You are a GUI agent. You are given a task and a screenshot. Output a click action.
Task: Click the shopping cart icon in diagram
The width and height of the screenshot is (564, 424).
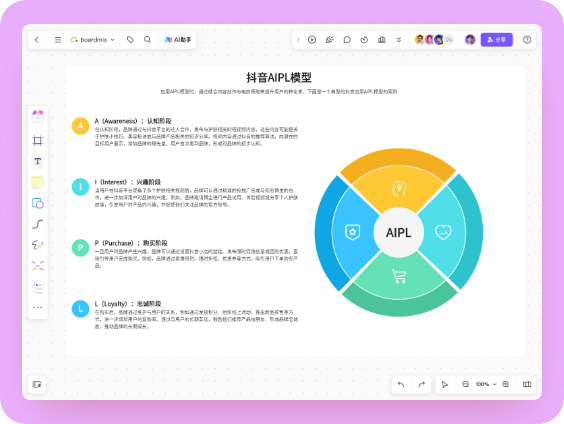[x=399, y=276]
